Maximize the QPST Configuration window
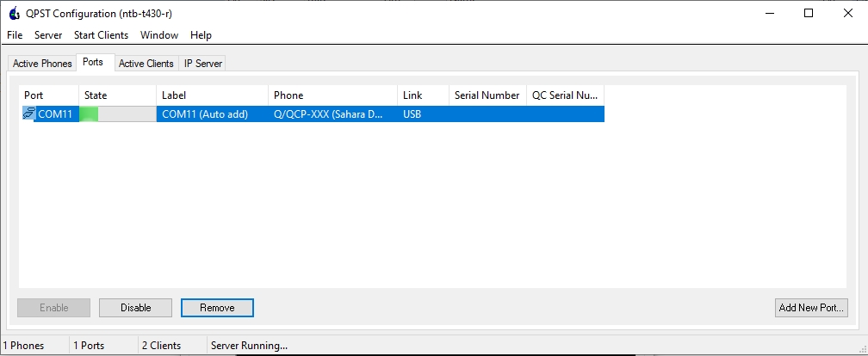 click(809, 13)
